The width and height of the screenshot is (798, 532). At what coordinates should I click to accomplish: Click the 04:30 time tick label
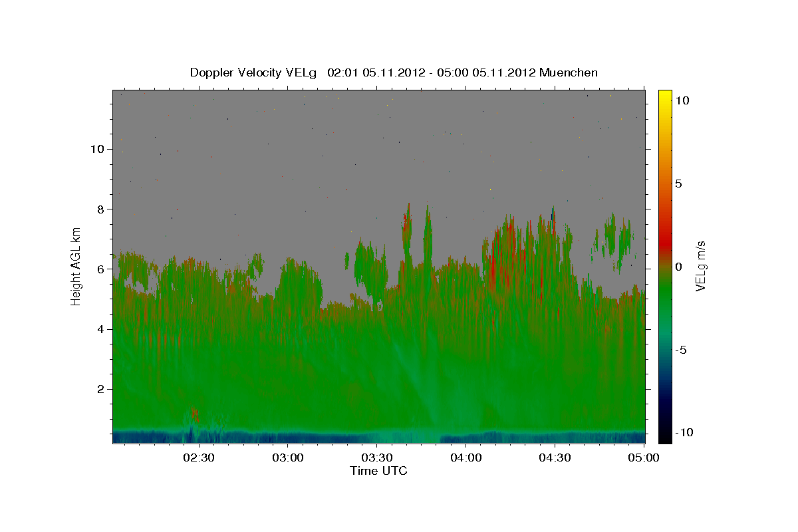click(x=555, y=458)
